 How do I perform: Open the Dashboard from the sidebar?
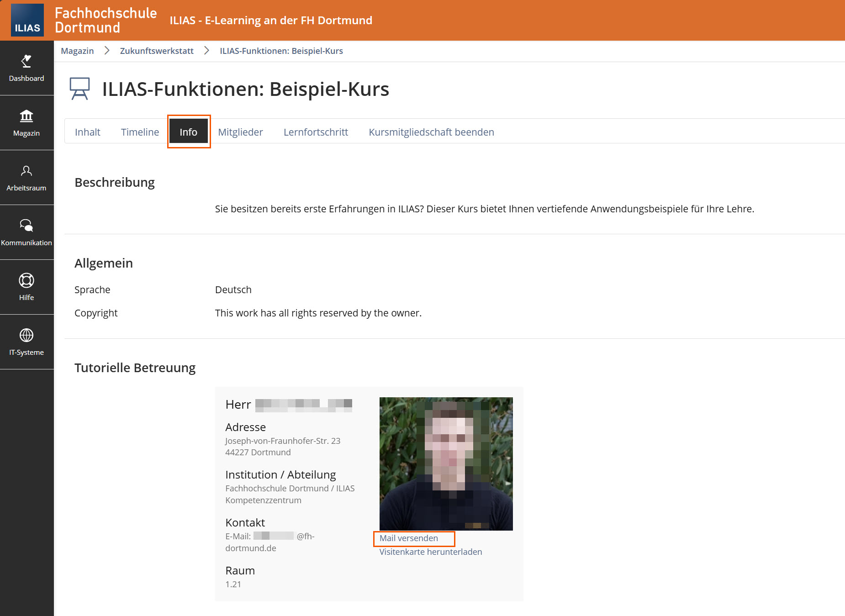click(26, 68)
